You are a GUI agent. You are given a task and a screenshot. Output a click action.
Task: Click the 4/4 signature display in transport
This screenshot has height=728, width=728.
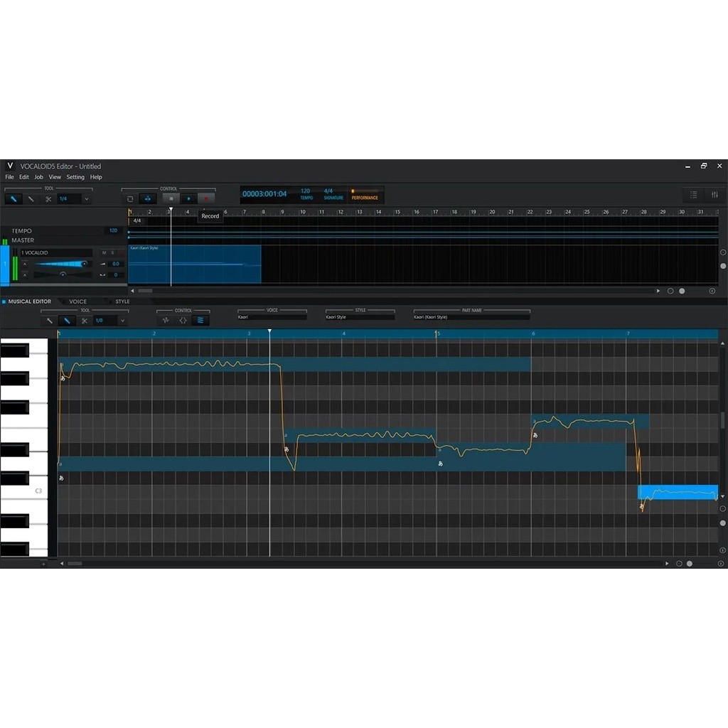(x=328, y=191)
